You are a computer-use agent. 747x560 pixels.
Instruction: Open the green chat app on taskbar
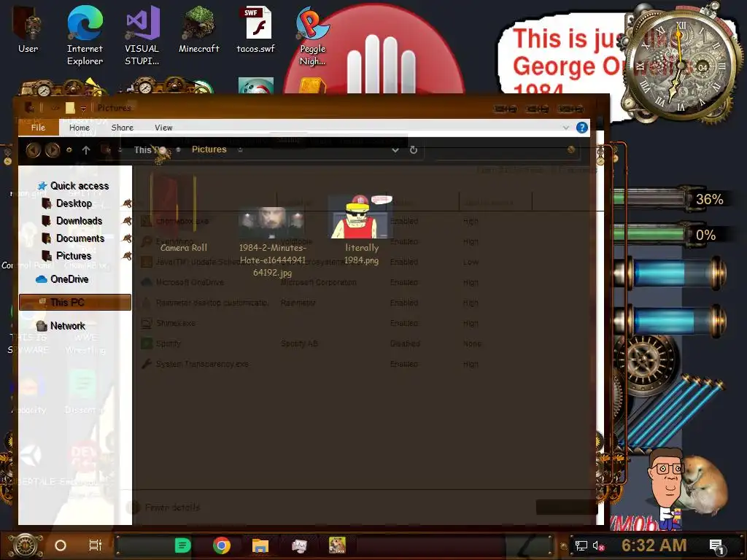[x=182, y=545]
